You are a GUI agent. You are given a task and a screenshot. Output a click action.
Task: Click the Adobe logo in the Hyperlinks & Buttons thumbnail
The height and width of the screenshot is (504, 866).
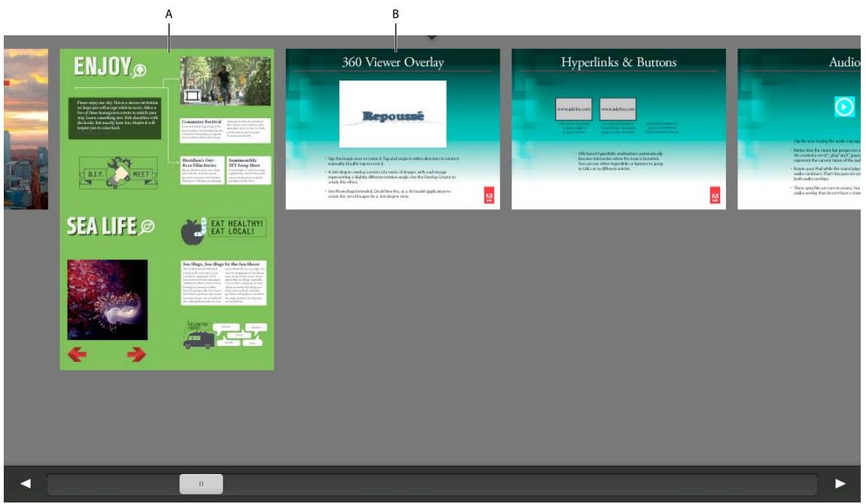click(715, 196)
